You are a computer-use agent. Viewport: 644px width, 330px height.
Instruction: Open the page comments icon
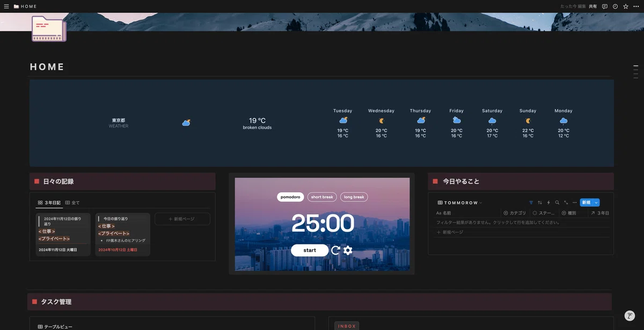[605, 6]
